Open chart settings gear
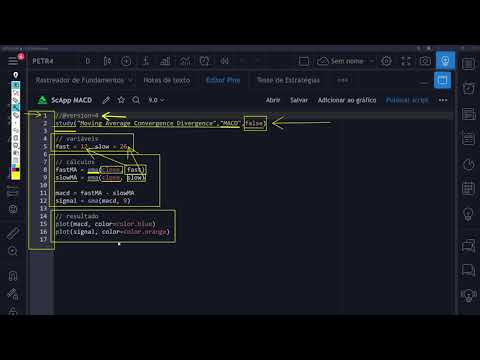This screenshot has height=360, width=480. click(x=387, y=61)
